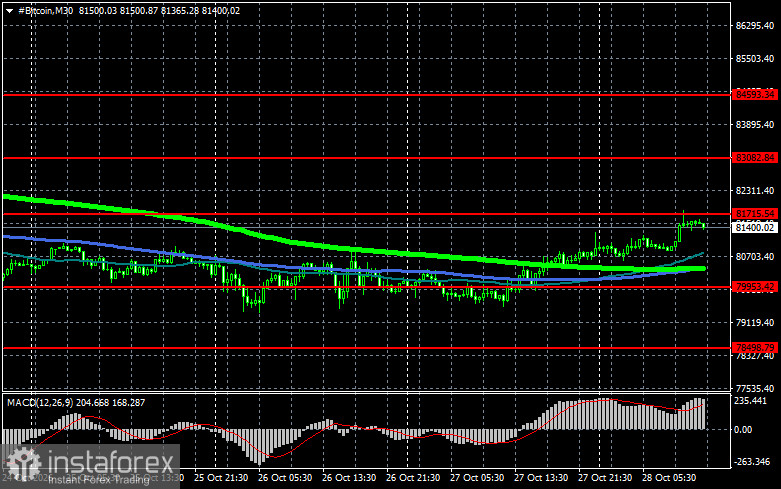Select the 83082.84 red price label
The width and height of the screenshot is (781, 489).
[x=755, y=157]
